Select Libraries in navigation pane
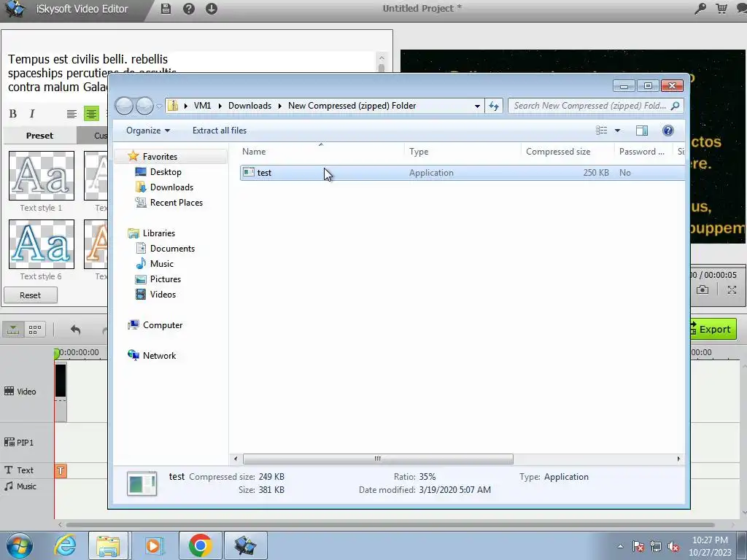Image resolution: width=747 pixels, height=560 pixels. coord(158,233)
